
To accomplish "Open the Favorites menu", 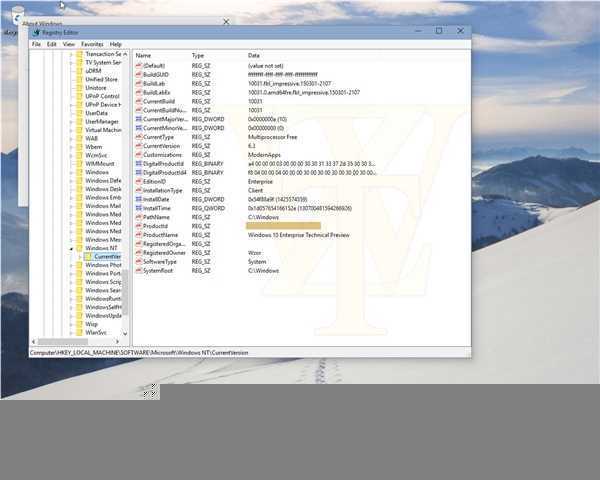I will (x=92, y=44).
